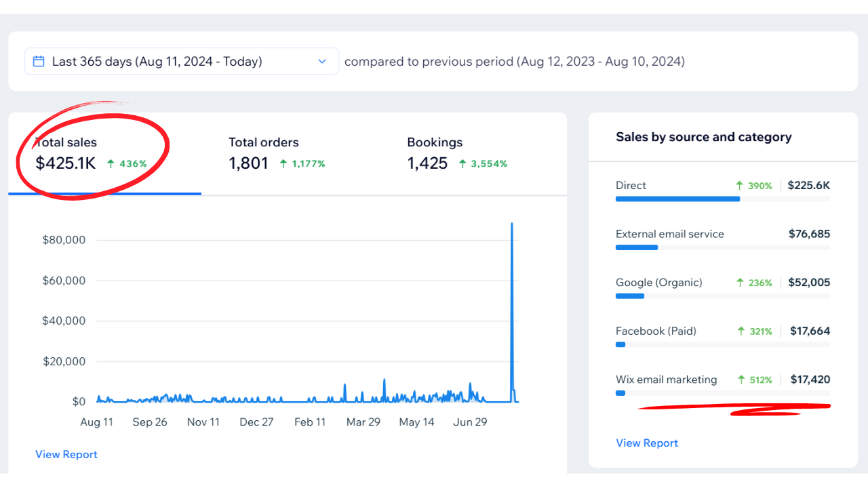Click the large sales spike on chart
The image size is (868, 488).
pyautogui.click(x=511, y=271)
